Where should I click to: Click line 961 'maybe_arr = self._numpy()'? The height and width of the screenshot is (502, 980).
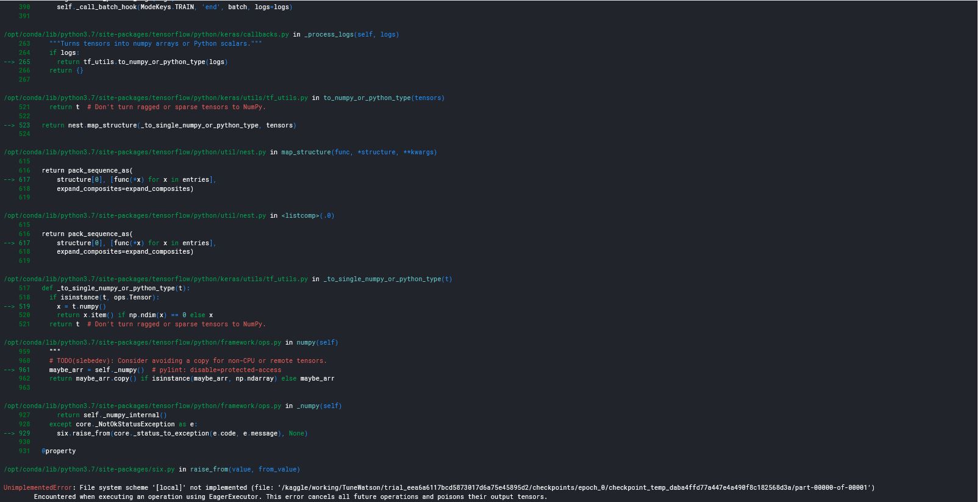[96, 370]
